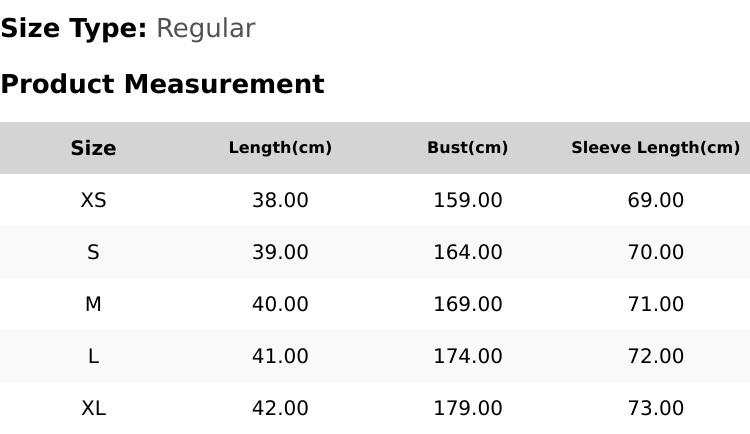Click the Length(cm) column header

point(280,147)
